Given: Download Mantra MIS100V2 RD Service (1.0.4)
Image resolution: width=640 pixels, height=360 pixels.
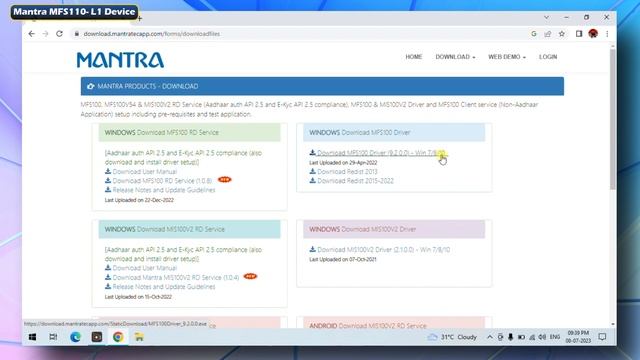Looking at the screenshot, I should (x=176, y=277).
